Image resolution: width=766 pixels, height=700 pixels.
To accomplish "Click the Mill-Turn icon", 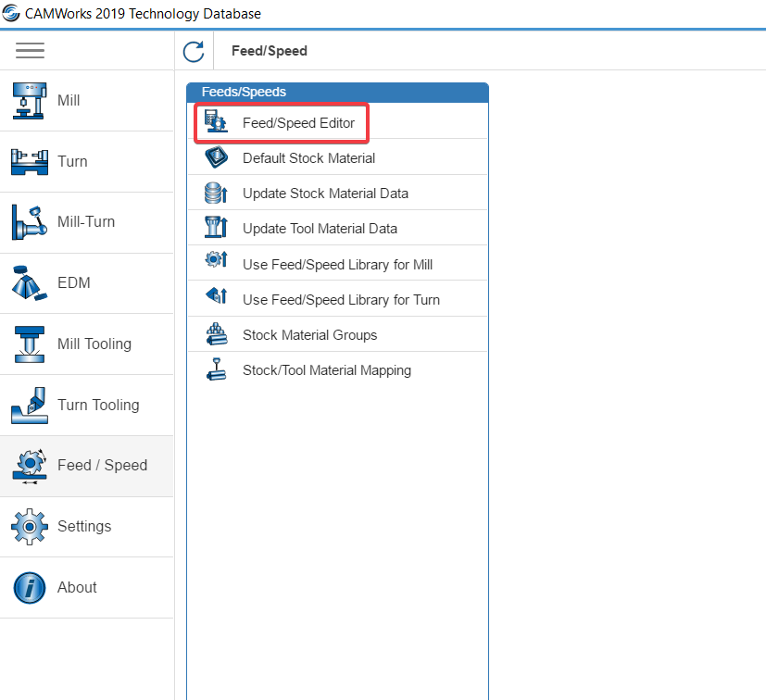I will (x=30, y=222).
